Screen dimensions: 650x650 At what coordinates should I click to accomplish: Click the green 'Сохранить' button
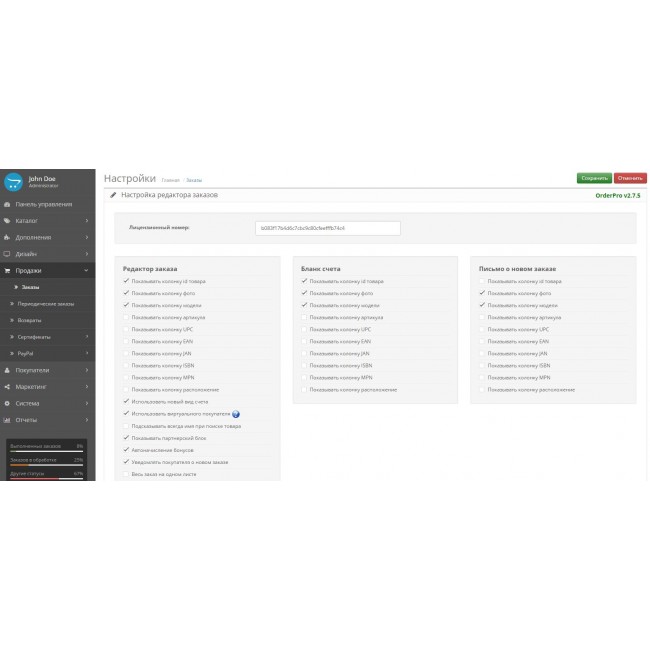click(x=593, y=178)
